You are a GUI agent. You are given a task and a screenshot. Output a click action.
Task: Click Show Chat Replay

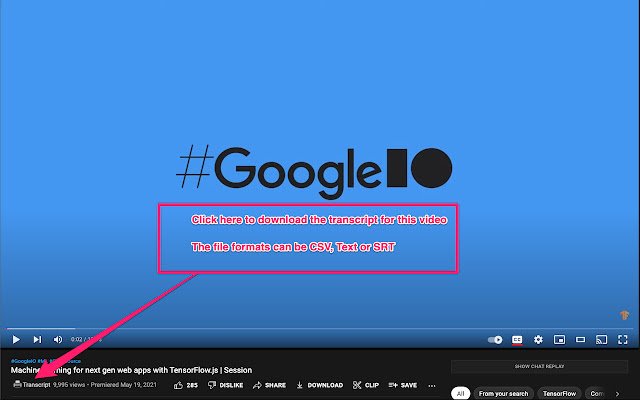(x=539, y=366)
